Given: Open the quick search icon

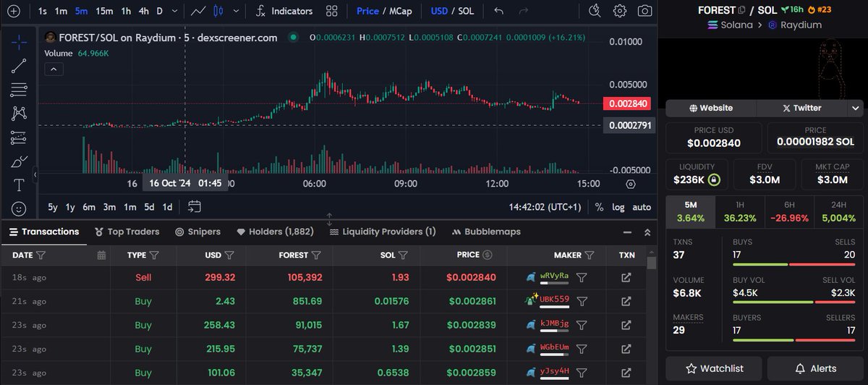Looking at the screenshot, I should pyautogui.click(x=595, y=11).
